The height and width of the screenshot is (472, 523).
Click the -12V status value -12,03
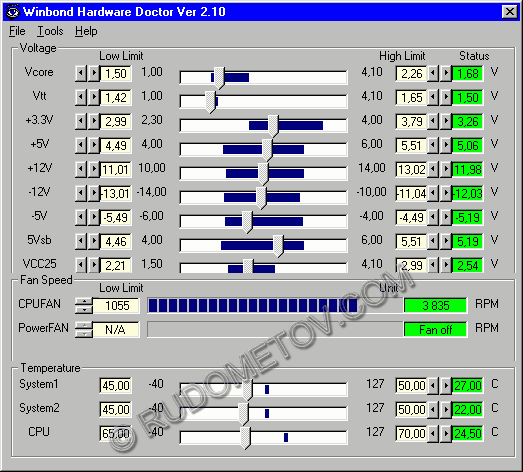468,193
